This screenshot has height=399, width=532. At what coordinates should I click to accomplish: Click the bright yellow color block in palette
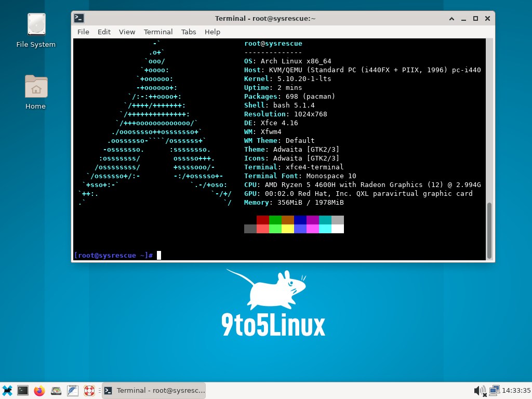[x=288, y=229]
